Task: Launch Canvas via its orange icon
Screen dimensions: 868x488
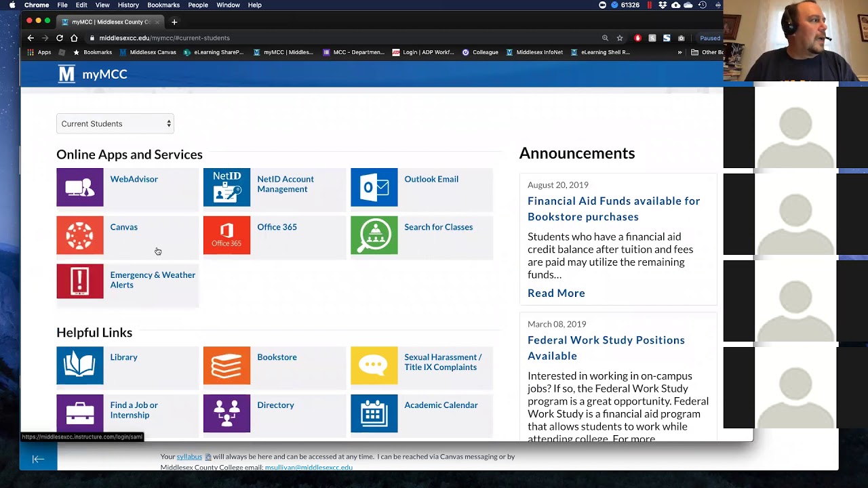Action: 80,235
